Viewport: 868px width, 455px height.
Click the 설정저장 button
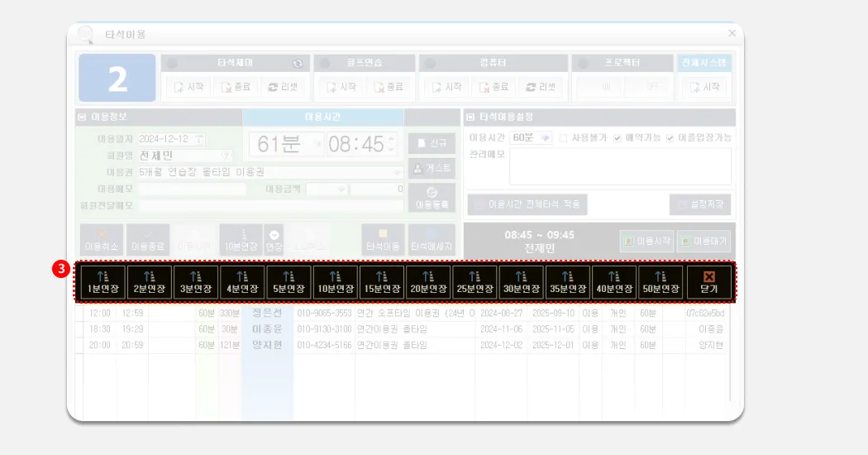tap(700, 204)
